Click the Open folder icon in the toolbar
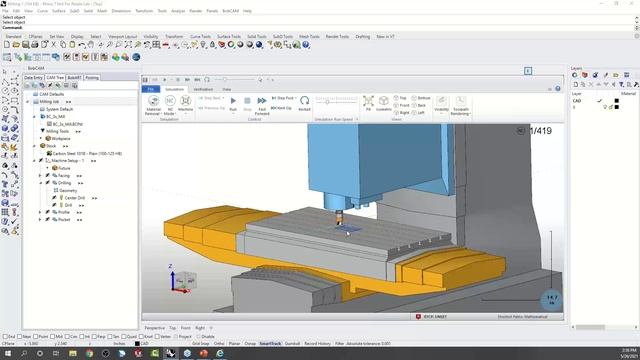The width and height of the screenshot is (640, 360). 16,45
